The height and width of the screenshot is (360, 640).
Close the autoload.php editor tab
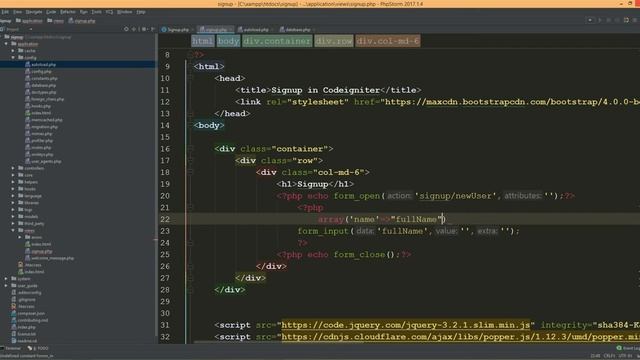pyautogui.click(x=272, y=30)
